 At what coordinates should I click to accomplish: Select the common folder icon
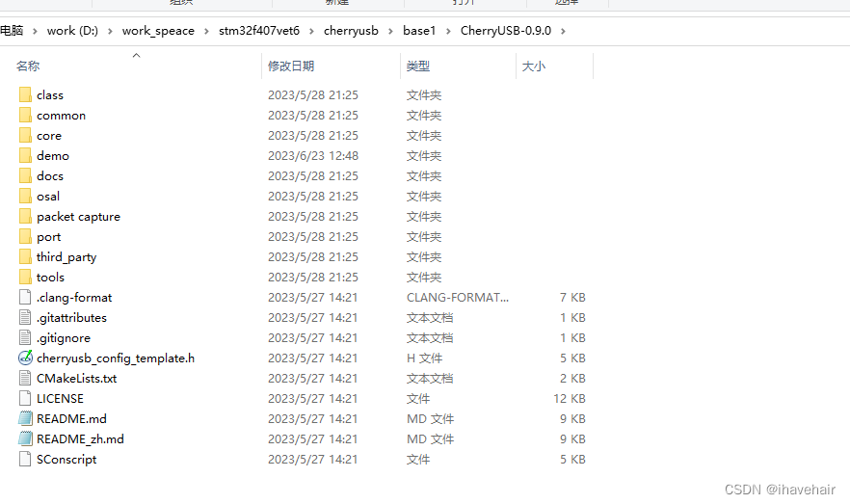(x=25, y=115)
